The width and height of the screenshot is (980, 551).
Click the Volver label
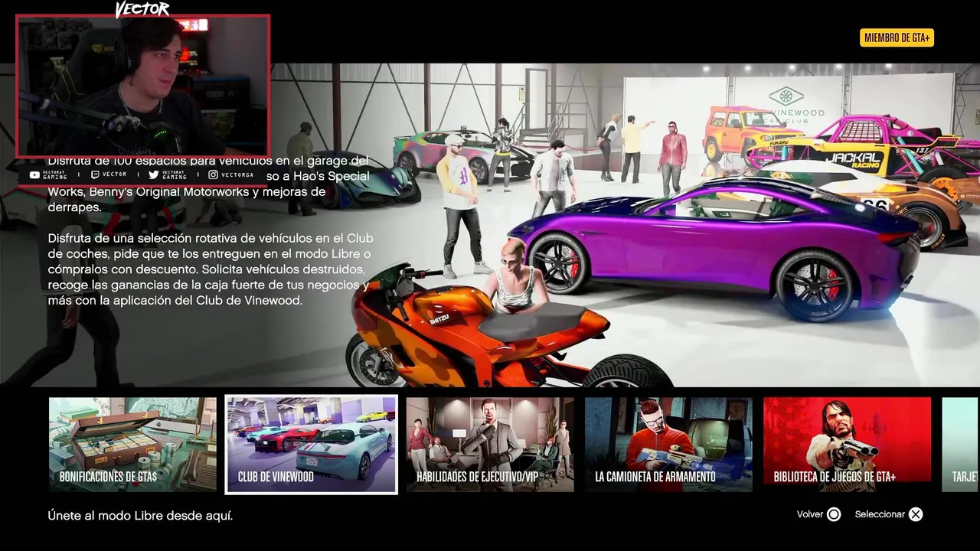click(809, 514)
